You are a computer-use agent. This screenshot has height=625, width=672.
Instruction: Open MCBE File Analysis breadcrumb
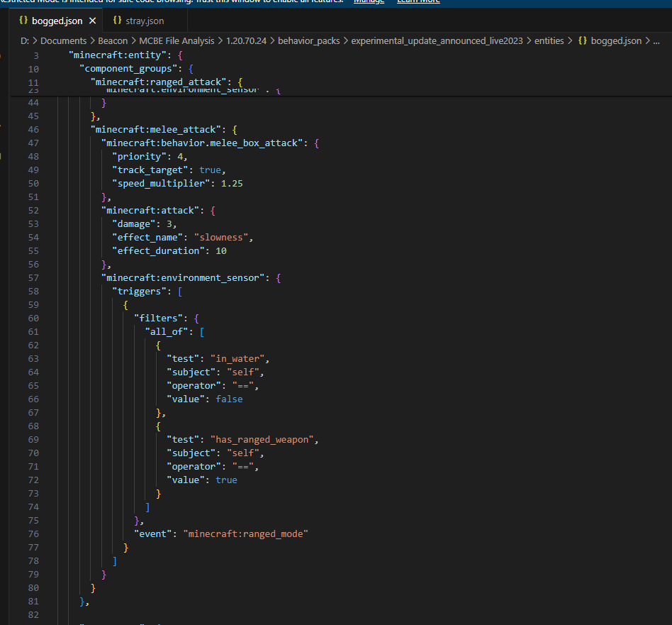[x=177, y=41]
